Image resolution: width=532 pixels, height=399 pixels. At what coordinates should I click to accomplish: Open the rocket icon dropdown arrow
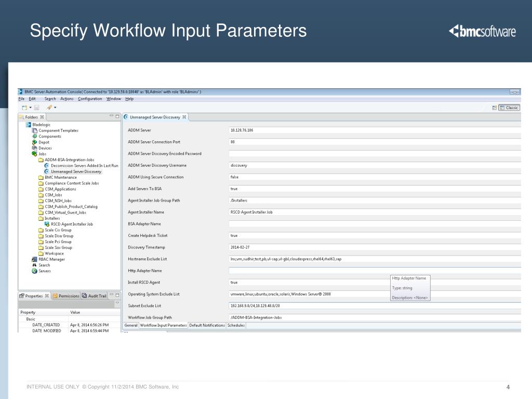[55, 108]
